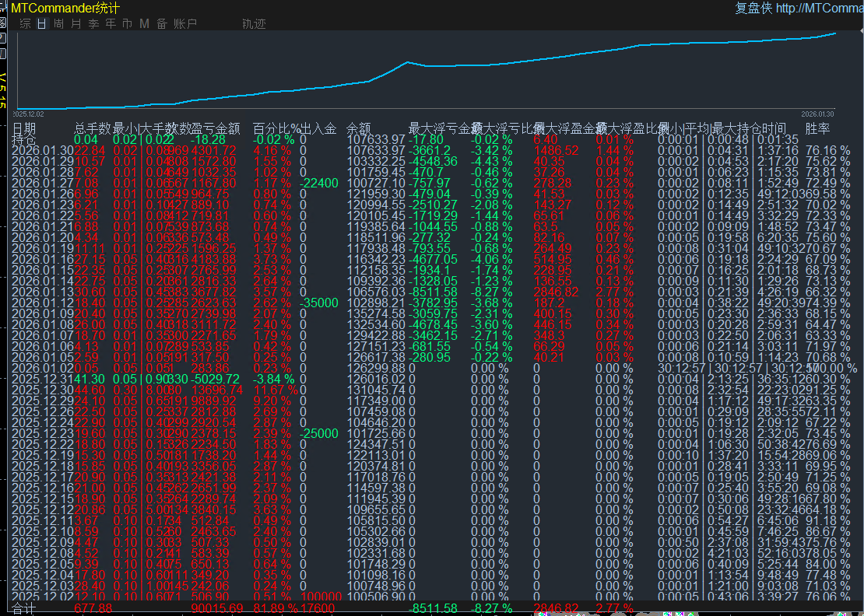864x616 pixels.
Task: Sort by the 余额 column header
Action: [358, 128]
